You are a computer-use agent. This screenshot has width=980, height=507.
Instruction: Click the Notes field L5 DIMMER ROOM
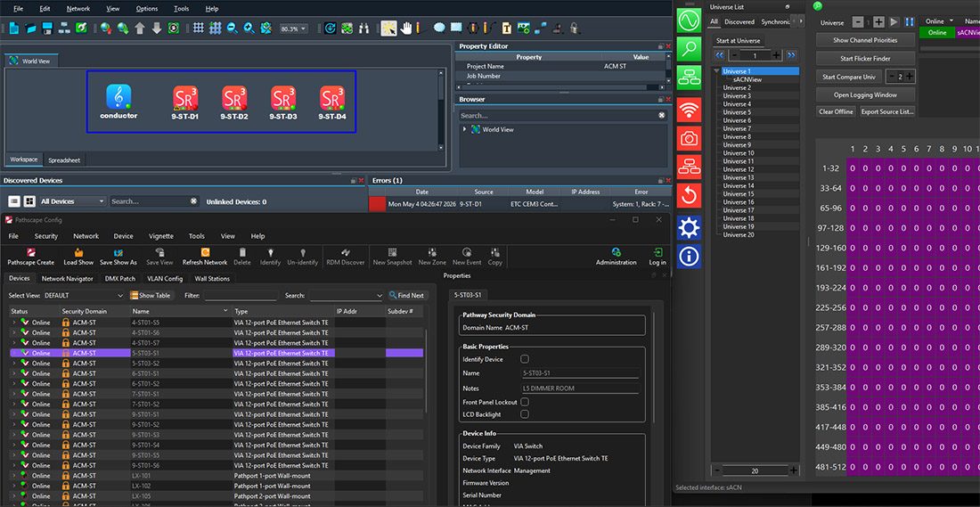(581, 388)
